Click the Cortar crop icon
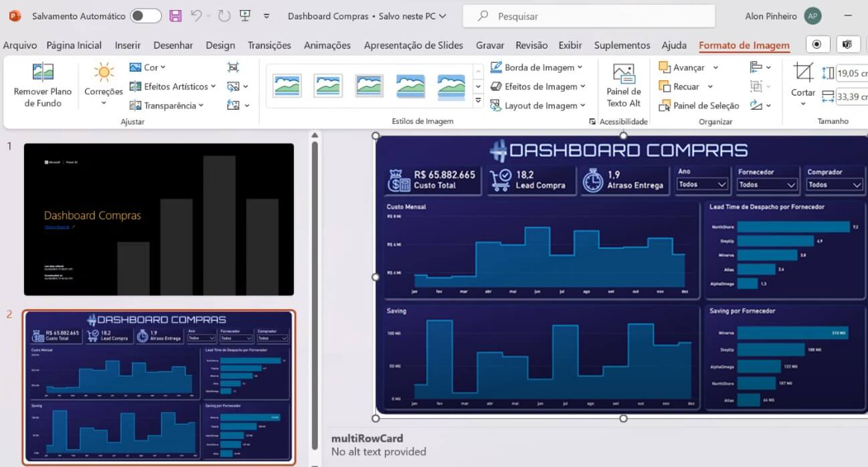868x467 pixels. click(803, 71)
